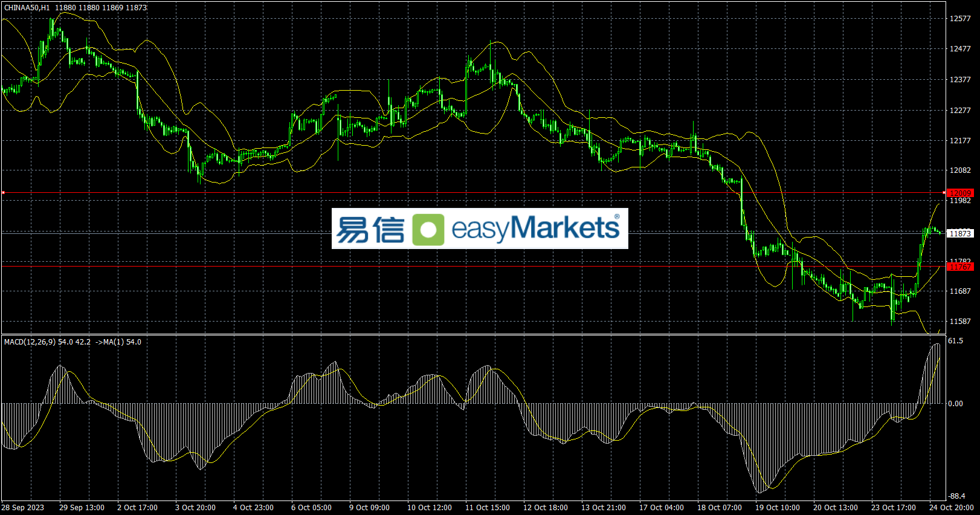The width and height of the screenshot is (980, 515).
Task: Click the 20 Oct 13:00 time label
Action: point(836,508)
